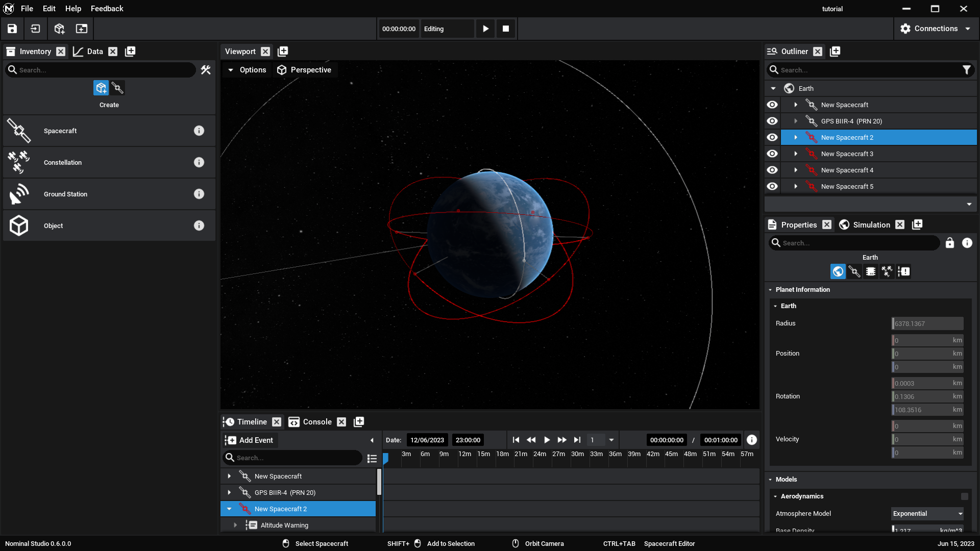
Task: Collapse the Earth node in Outliner
Action: coord(773,88)
